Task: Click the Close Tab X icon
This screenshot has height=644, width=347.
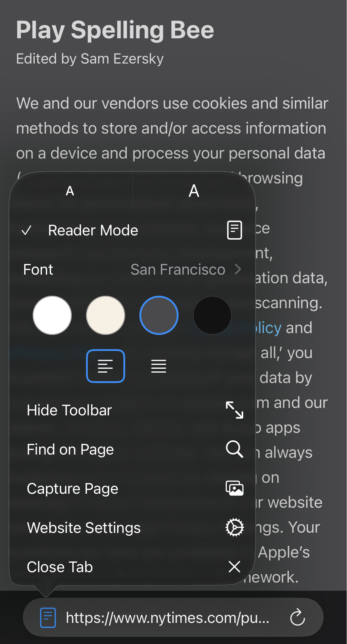Action: pyautogui.click(x=234, y=567)
